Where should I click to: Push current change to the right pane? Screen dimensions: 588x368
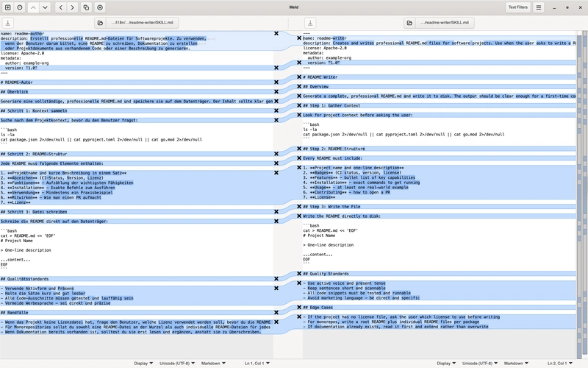[x=72, y=7]
